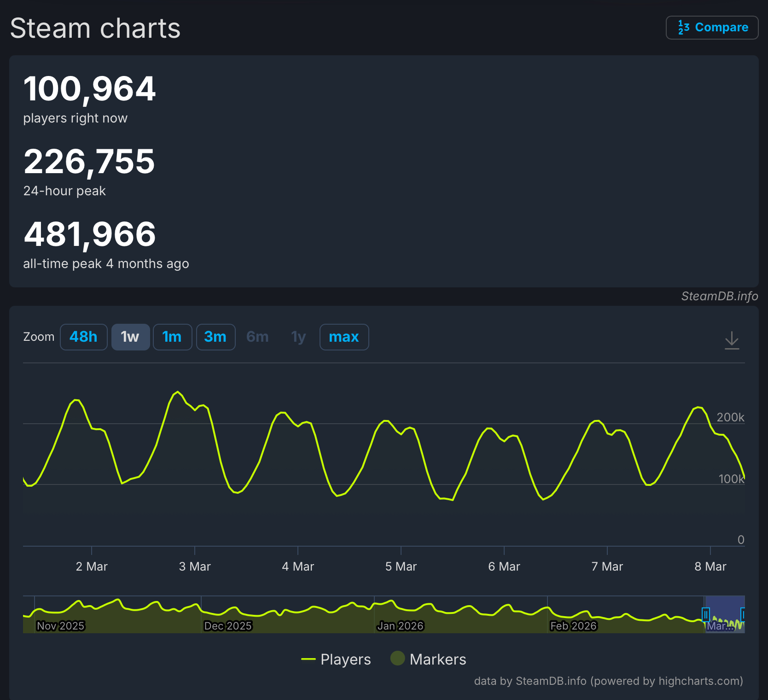768x700 pixels.
Task: Click the Markers legend circle symbol
Action: [x=397, y=659]
